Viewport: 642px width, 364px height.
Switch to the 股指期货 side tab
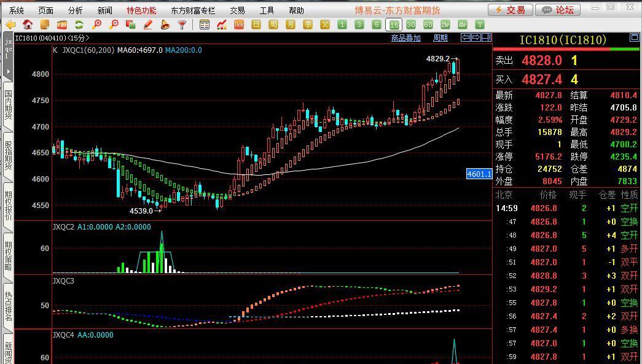tap(8, 155)
